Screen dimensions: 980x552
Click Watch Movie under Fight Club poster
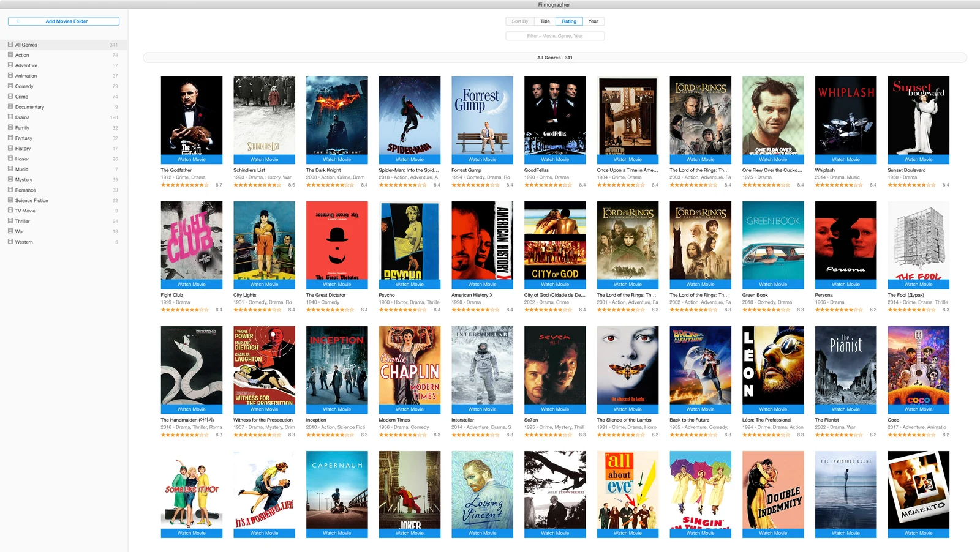pos(192,284)
